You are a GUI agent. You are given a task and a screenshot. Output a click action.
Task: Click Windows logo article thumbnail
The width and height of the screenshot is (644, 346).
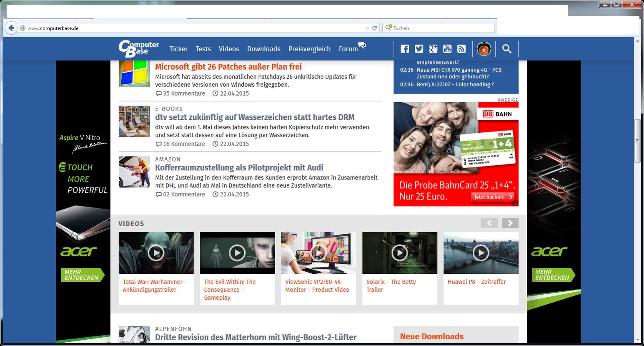tap(134, 73)
